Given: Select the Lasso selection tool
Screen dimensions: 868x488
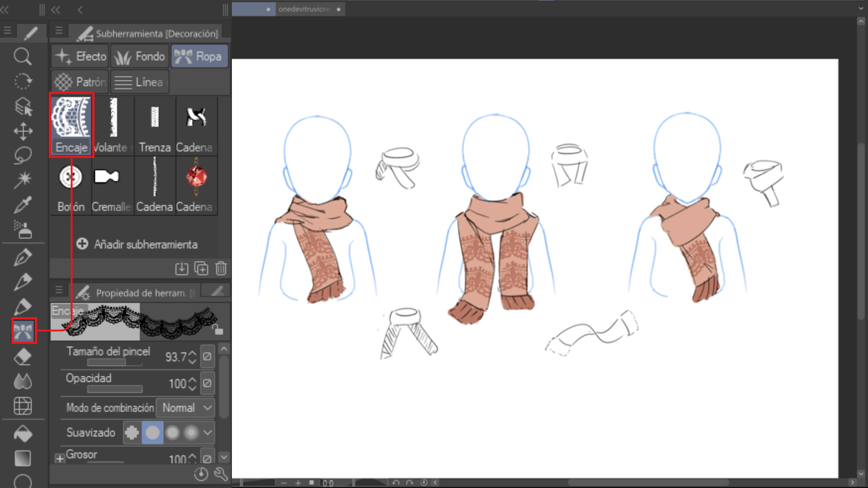Looking at the screenshot, I should click(23, 155).
